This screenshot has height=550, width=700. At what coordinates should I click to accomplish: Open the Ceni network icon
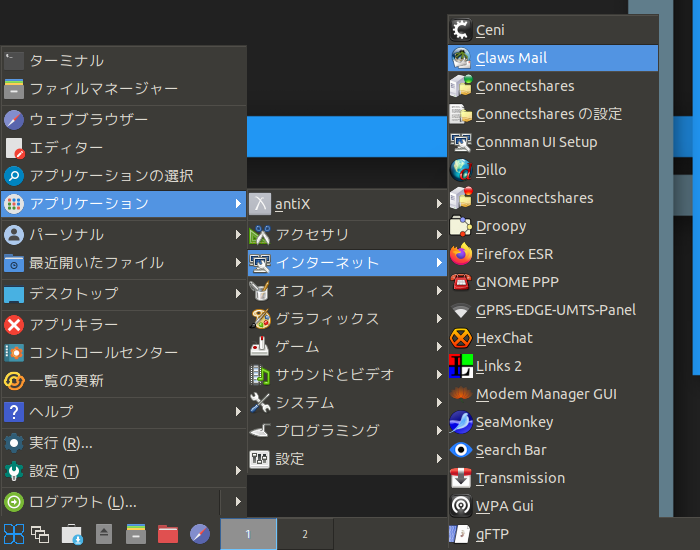coord(460,30)
